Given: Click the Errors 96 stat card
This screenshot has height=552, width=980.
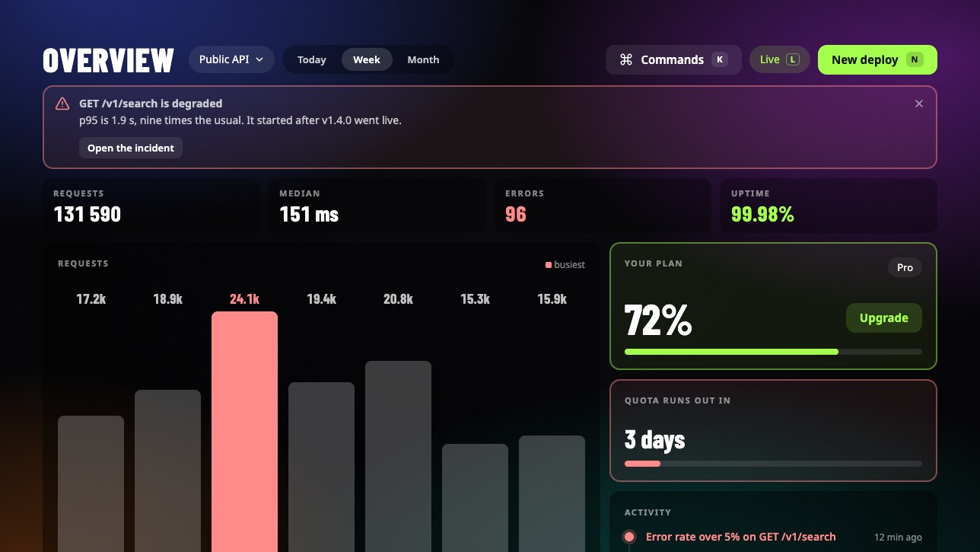Looking at the screenshot, I should pyautogui.click(x=603, y=206).
